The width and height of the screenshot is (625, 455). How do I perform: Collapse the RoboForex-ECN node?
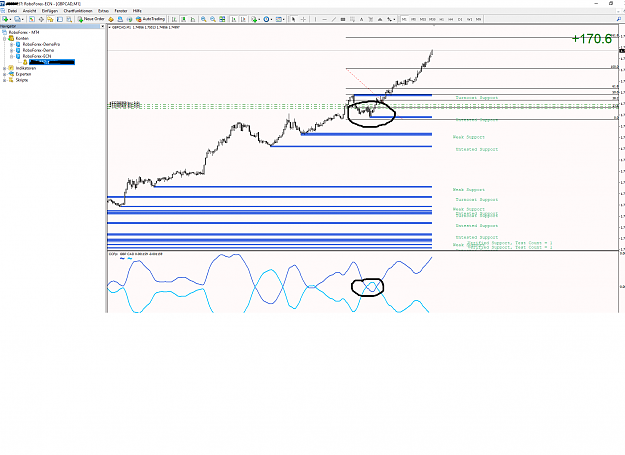(x=12, y=57)
